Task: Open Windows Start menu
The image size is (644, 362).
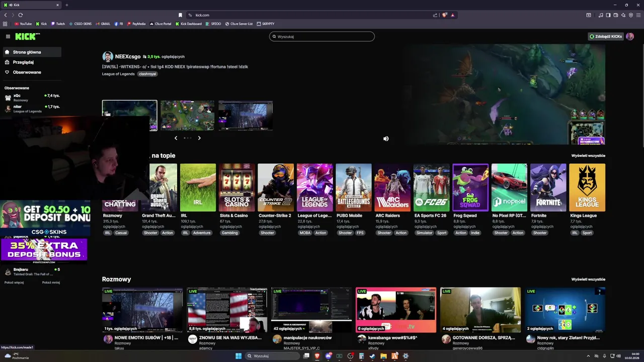Action: click(x=238, y=356)
